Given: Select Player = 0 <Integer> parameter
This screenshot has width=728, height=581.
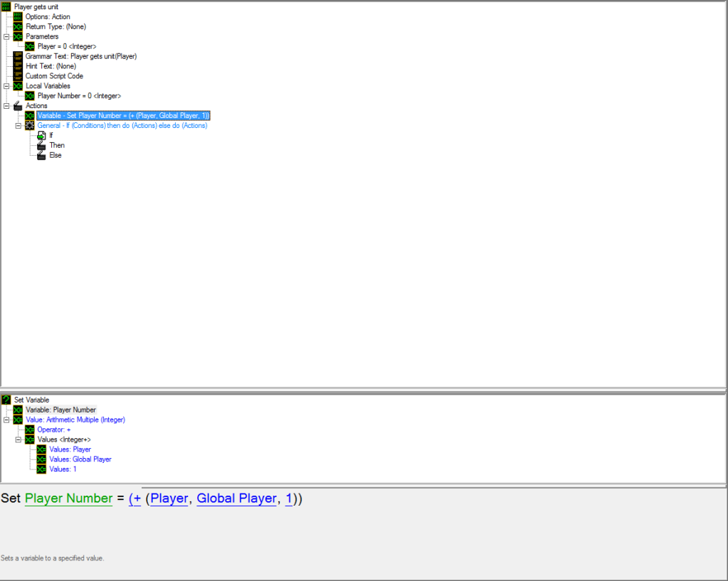Looking at the screenshot, I should point(67,46).
